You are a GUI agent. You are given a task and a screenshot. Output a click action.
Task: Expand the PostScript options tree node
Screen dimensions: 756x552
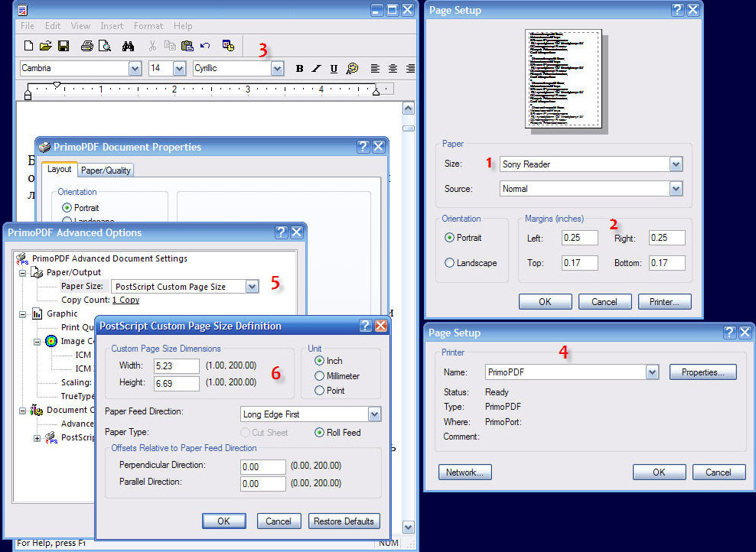(x=37, y=438)
